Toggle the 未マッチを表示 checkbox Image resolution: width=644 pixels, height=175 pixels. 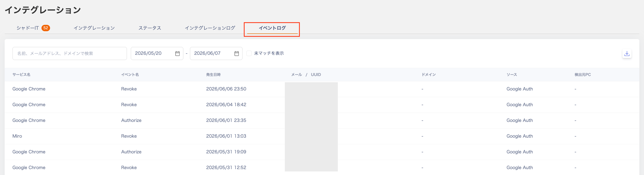click(x=249, y=53)
